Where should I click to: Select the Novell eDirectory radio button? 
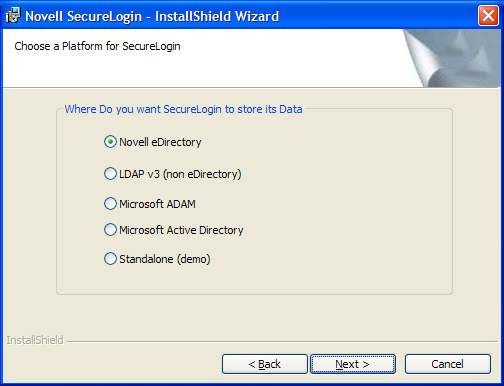pyautogui.click(x=110, y=142)
